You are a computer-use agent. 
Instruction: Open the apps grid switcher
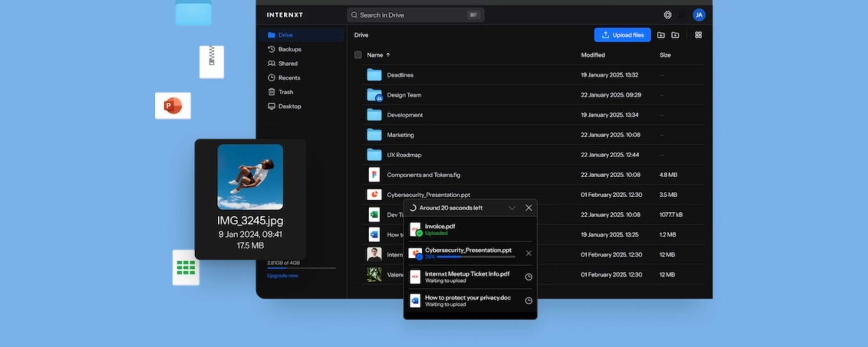682,15
